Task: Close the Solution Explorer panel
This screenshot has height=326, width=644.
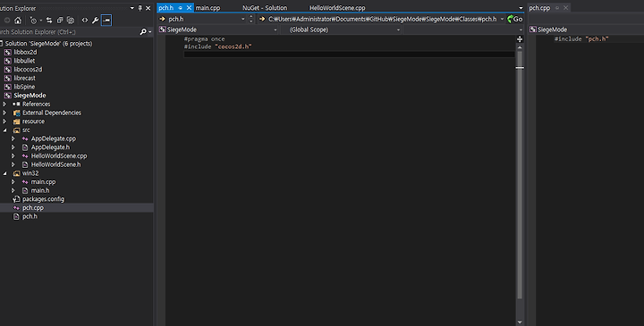Action: click(x=148, y=8)
